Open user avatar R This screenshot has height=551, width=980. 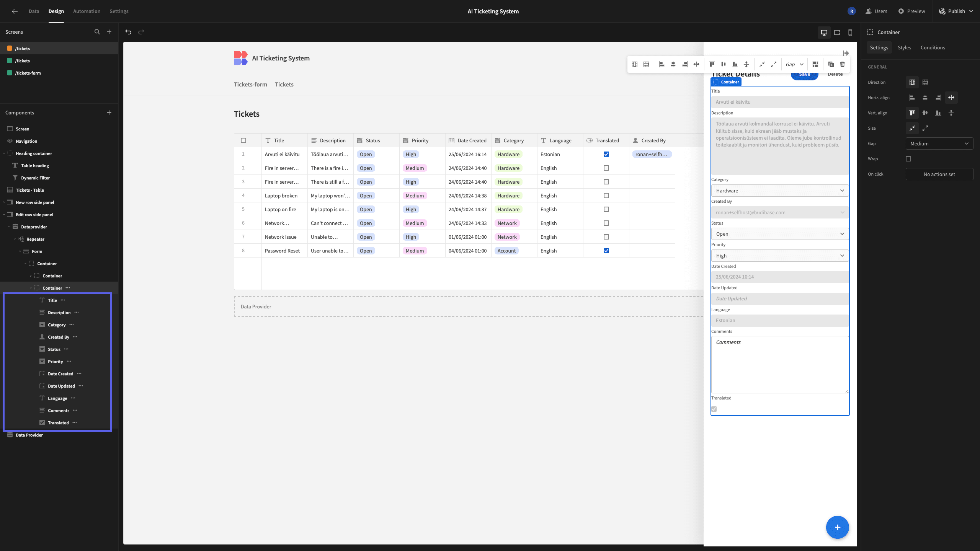(x=851, y=11)
